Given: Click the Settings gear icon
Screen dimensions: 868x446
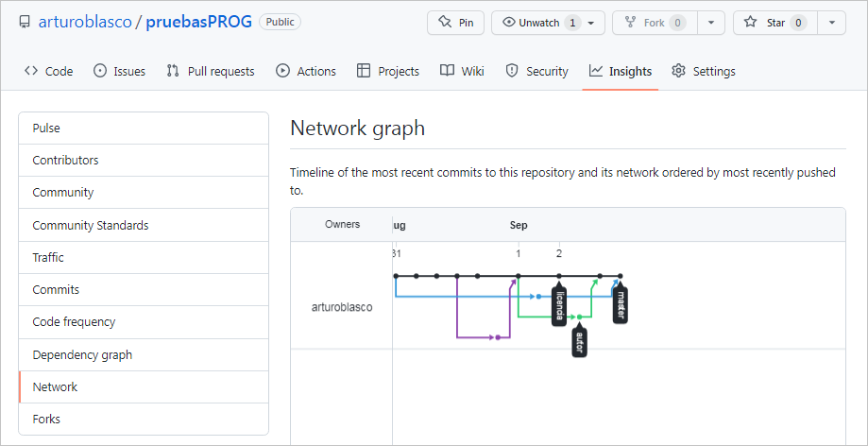Looking at the screenshot, I should (x=679, y=71).
